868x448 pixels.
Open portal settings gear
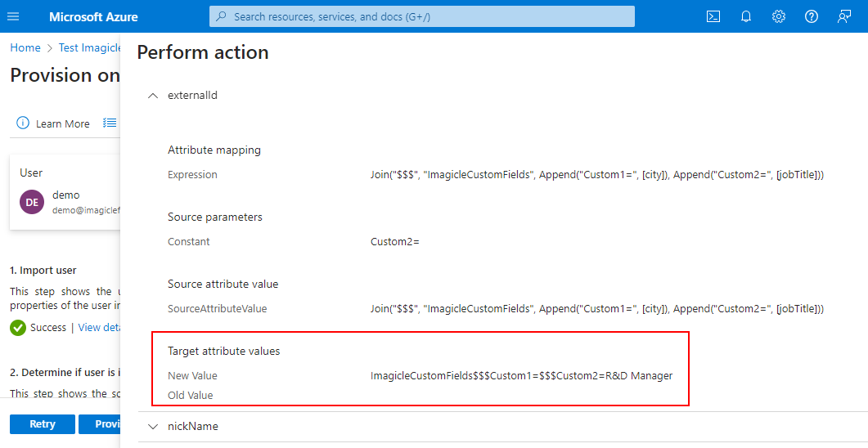778,16
